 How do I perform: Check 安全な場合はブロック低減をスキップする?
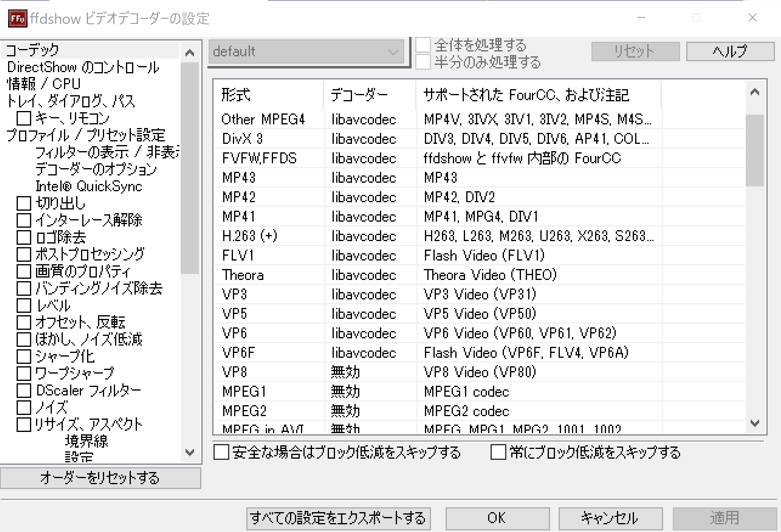pos(221,452)
